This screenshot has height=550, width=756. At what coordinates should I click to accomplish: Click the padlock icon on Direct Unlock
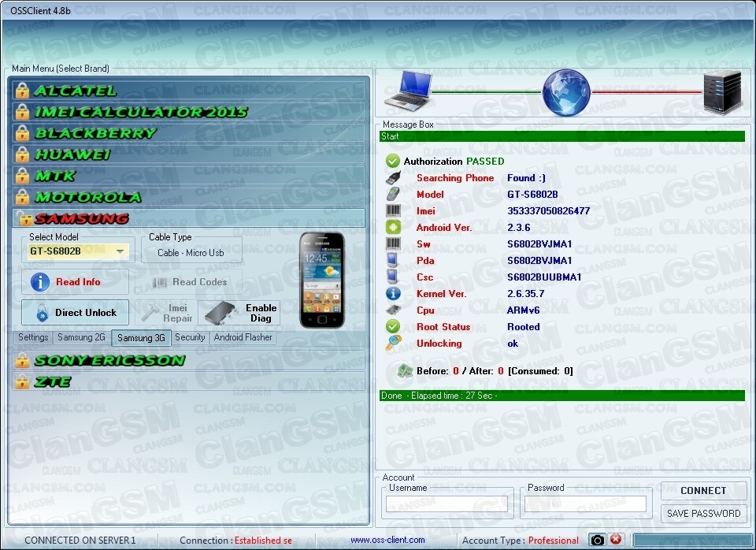[x=43, y=313]
